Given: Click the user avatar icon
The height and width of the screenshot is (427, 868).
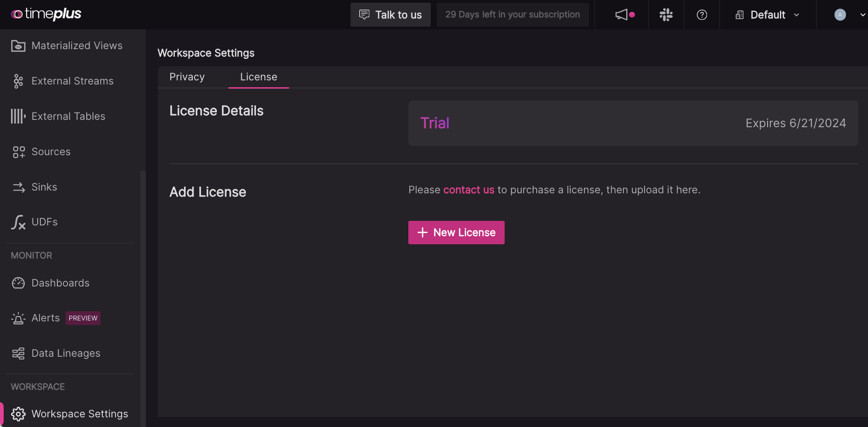Looking at the screenshot, I should [x=840, y=15].
